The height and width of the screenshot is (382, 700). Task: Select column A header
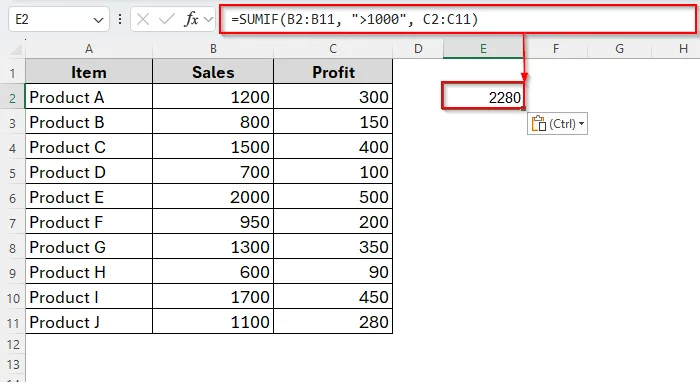89,49
